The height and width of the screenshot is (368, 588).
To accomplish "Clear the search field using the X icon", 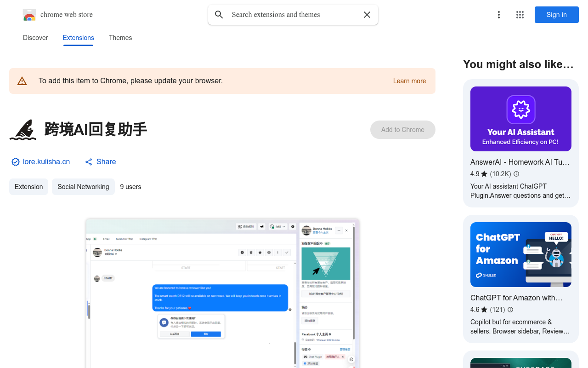I will coord(367,15).
